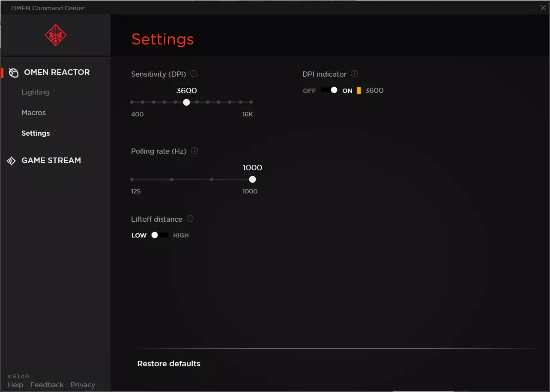Viewport: 550px width, 392px height.
Task: Click the OMEN diamond logo
Action: (x=56, y=36)
